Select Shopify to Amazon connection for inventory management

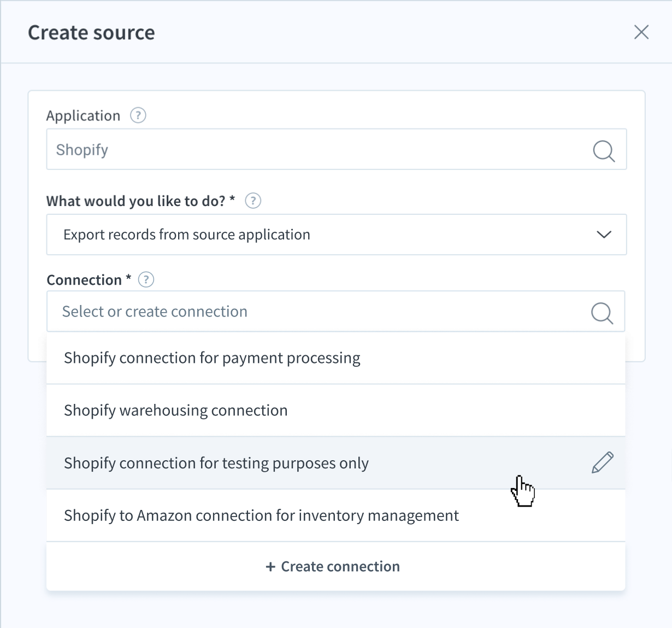coord(335,515)
